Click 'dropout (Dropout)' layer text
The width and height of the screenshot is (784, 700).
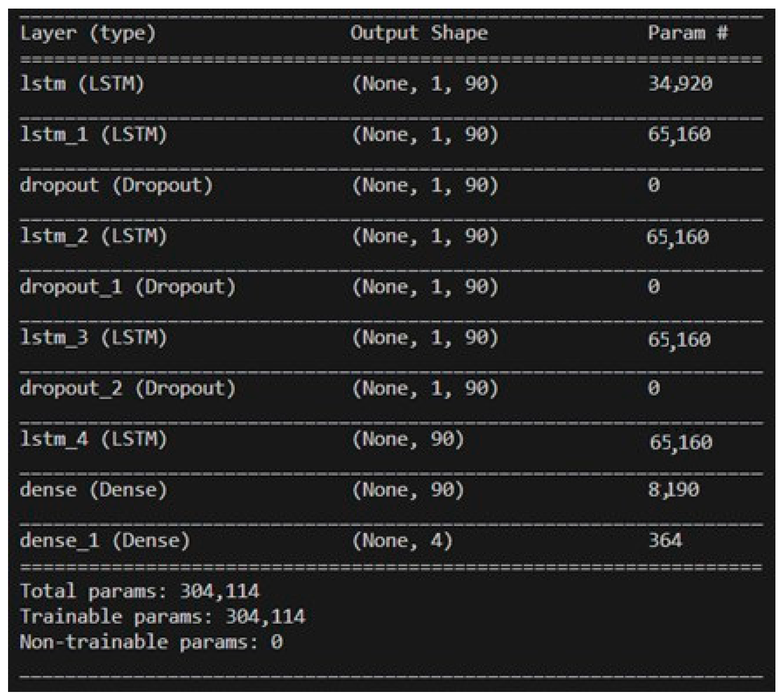(x=116, y=185)
